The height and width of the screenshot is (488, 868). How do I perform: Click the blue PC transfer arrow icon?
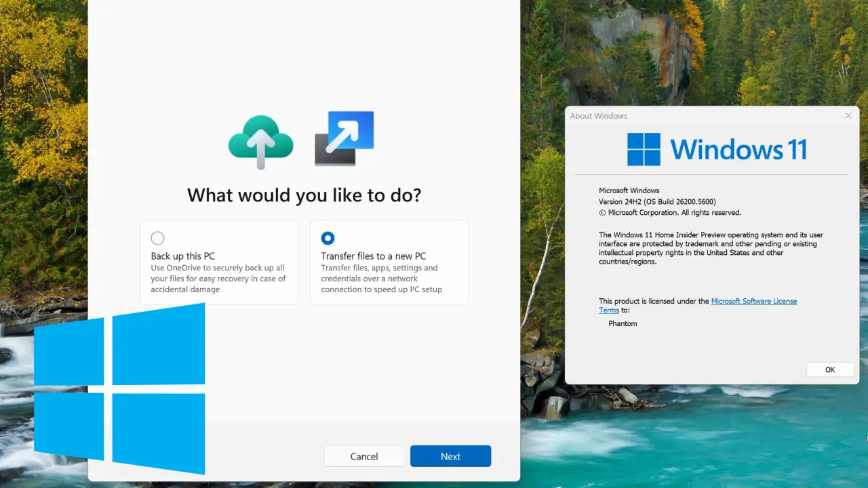pos(344,139)
